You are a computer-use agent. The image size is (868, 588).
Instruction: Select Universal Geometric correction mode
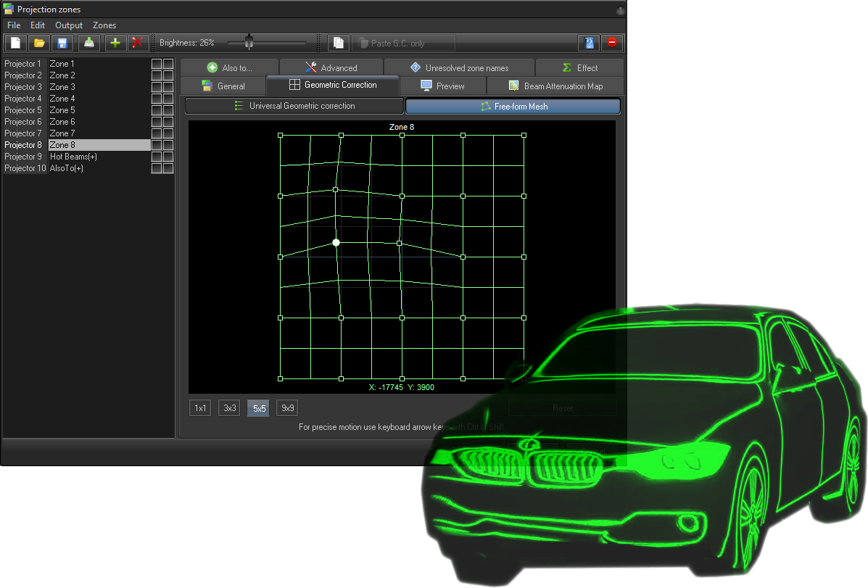tap(294, 106)
